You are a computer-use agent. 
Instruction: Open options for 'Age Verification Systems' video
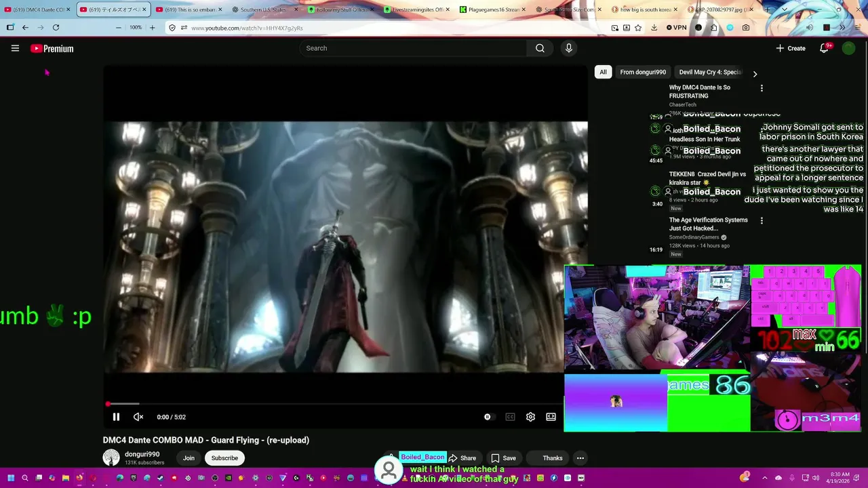pos(762,221)
